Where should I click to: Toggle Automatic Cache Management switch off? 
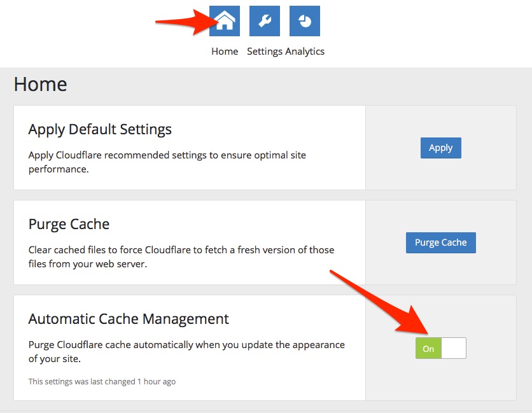click(441, 348)
